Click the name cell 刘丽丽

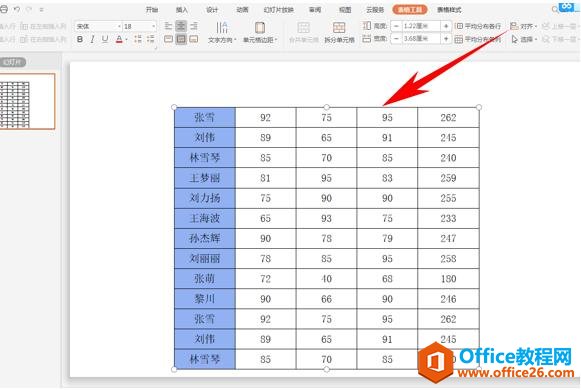coord(205,259)
